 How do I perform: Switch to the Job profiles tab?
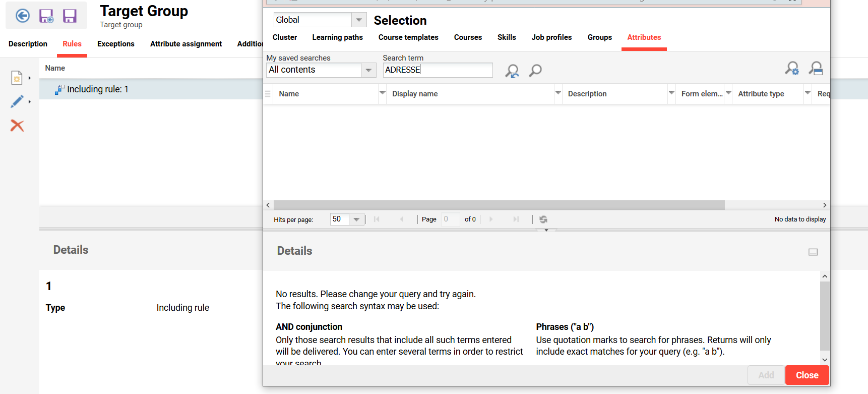pos(551,37)
